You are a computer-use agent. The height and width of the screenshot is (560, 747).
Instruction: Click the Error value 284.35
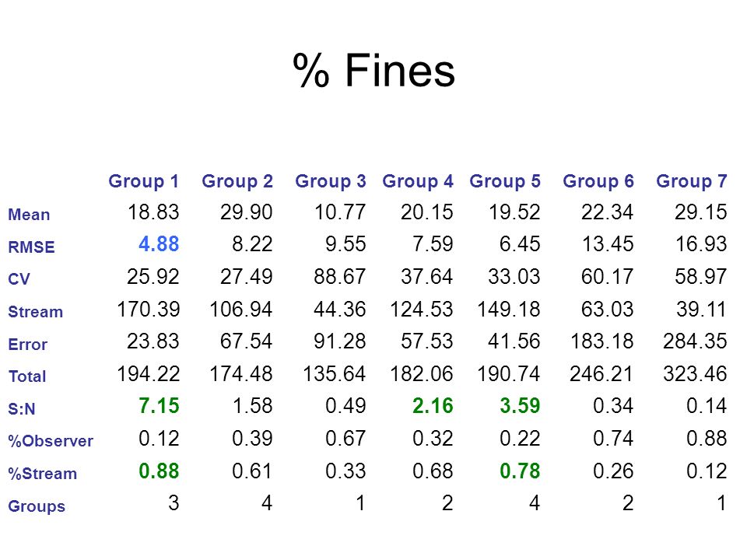tap(695, 341)
